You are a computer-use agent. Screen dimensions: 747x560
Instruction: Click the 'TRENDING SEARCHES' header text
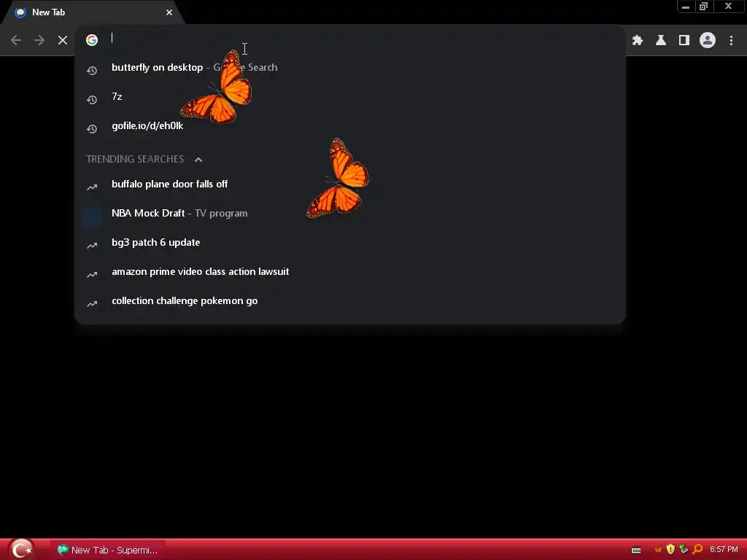click(135, 159)
